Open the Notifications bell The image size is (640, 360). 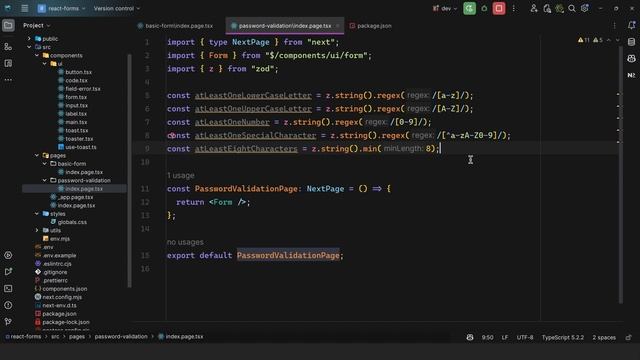631,25
